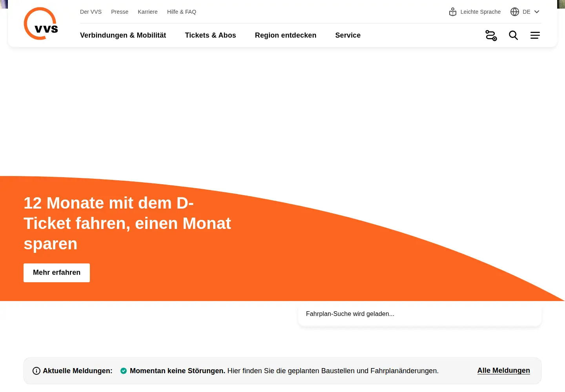Viewport: 565px width, 392px height.
Task: Go to Der VVS page
Action: [91, 12]
